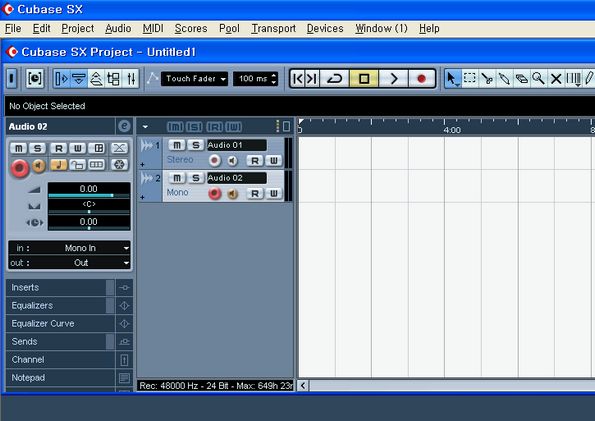Solo Audio 02 in the Inspector
Screen dimensions: 595x421
tap(37, 148)
